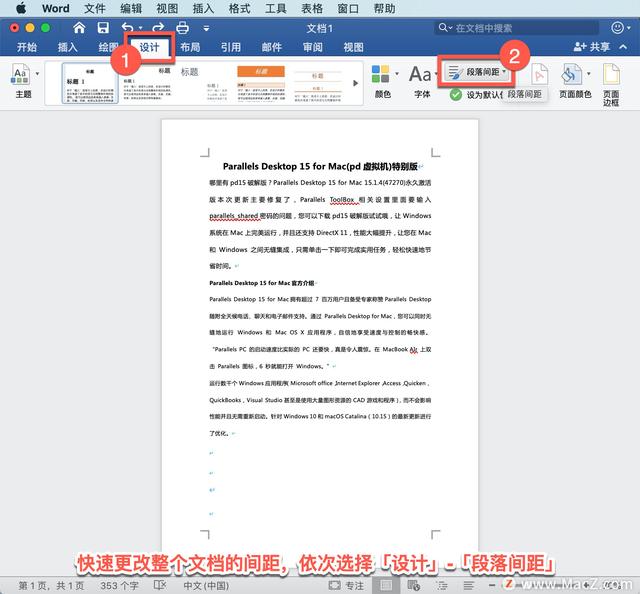Enable 专注 focus mode
The width and height of the screenshot is (640, 594).
coord(346,586)
